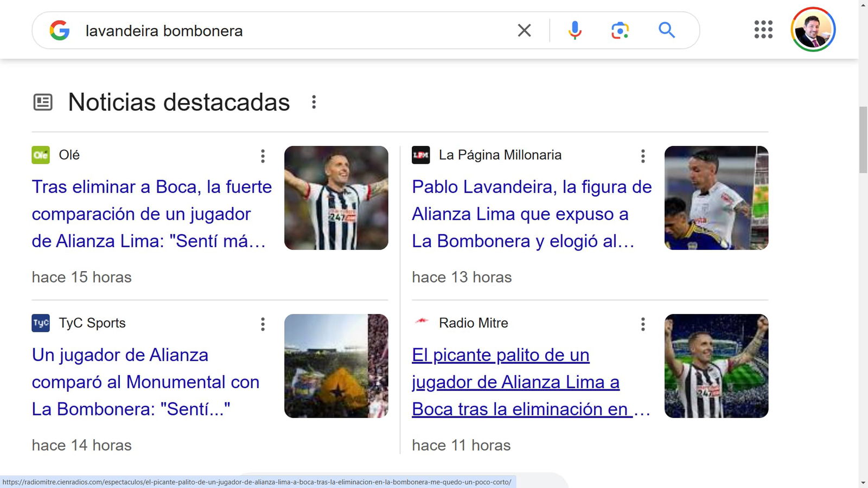Open the Olé article thumbnail image
Image resolution: width=868 pixels, height=488 pixels.
(336, 198)
